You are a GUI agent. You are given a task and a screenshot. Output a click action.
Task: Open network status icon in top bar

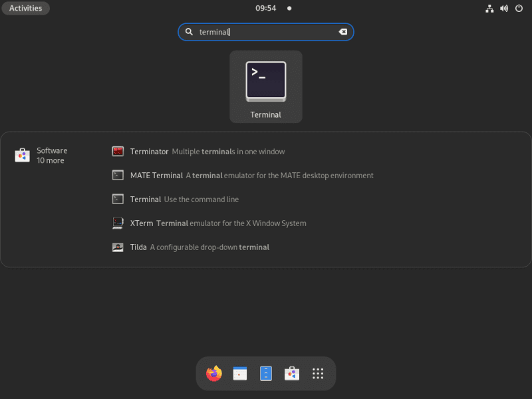coord(490,9)
